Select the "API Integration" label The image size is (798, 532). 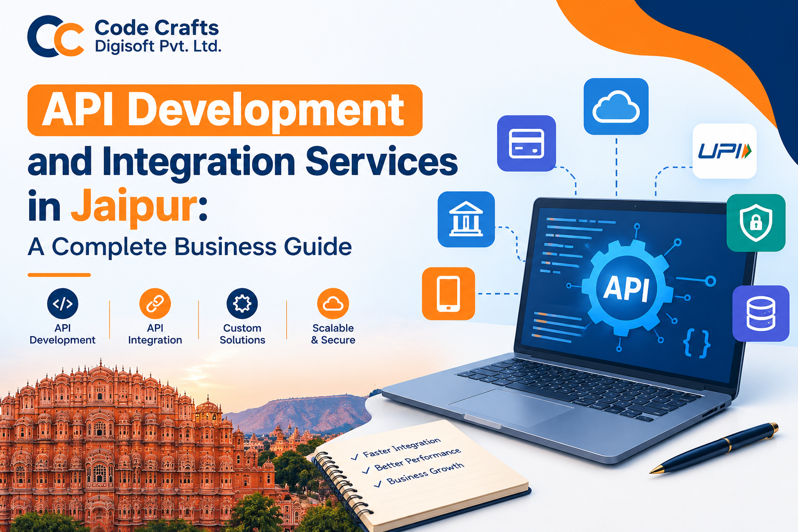click(x=155, y=334)
